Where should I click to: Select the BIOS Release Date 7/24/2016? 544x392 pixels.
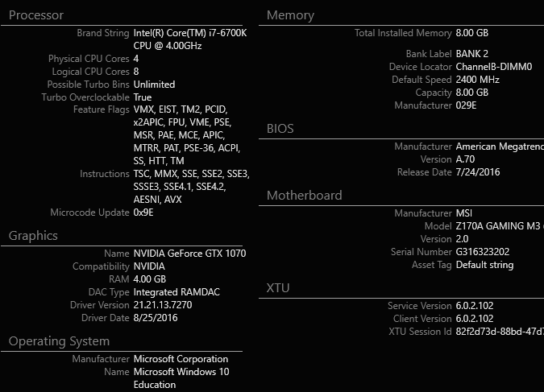478,172
